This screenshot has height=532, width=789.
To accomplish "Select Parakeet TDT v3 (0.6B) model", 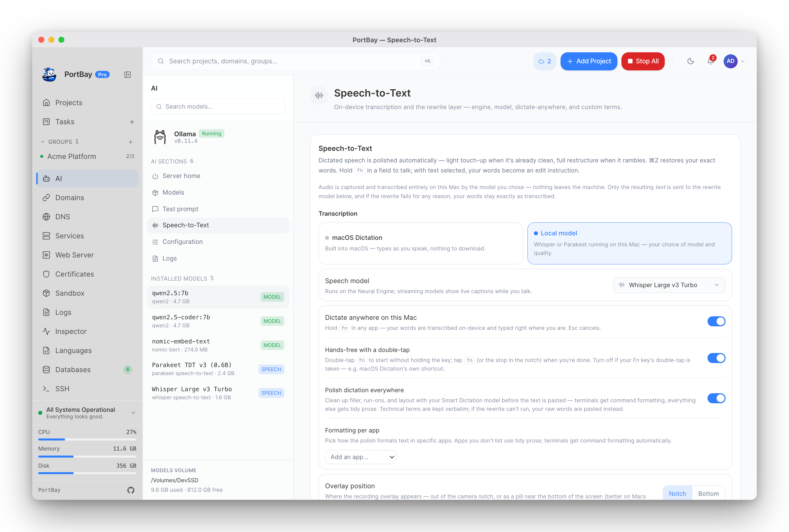I will (218, 369).
